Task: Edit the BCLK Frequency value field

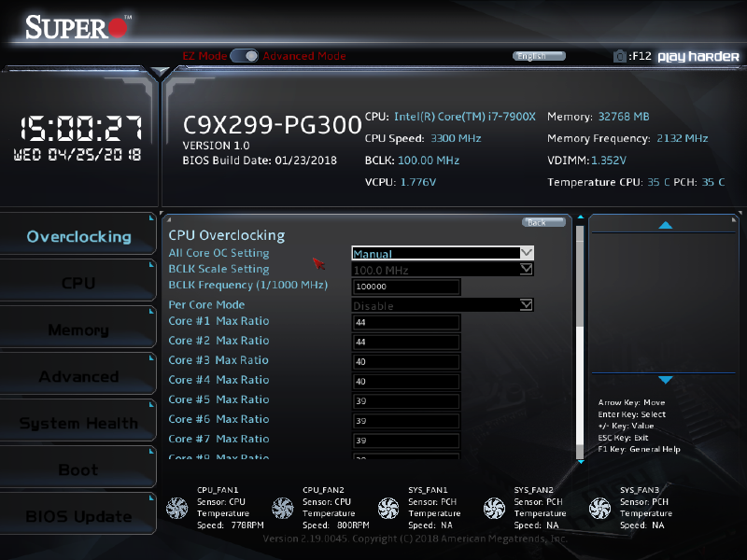Action: [405, 286]
